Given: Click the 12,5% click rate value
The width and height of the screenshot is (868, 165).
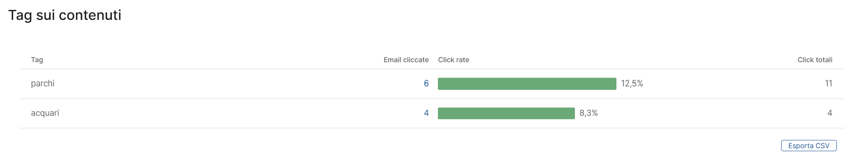Looking at the screenshot, I should [x=632, y=84].
